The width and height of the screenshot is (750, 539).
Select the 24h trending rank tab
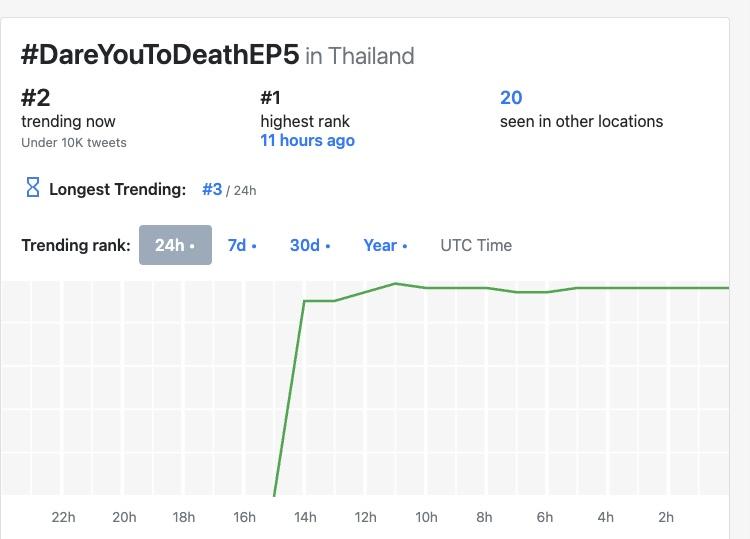[x=175, y=245]
